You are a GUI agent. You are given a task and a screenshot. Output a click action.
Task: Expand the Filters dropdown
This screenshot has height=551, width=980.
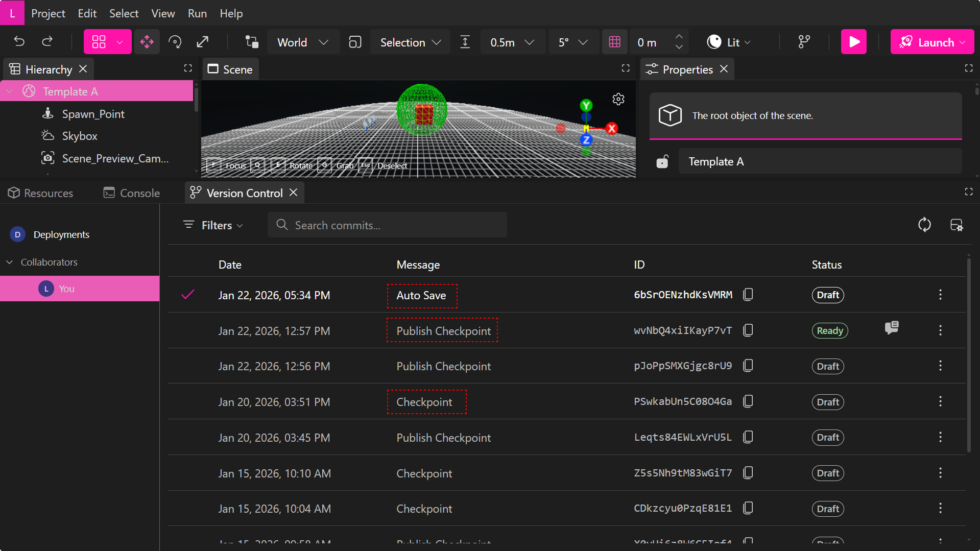(x=213, y=225)
